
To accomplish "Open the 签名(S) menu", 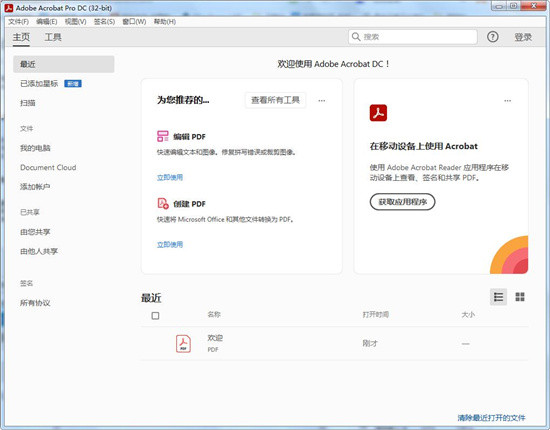I will [x=104, y=22].
